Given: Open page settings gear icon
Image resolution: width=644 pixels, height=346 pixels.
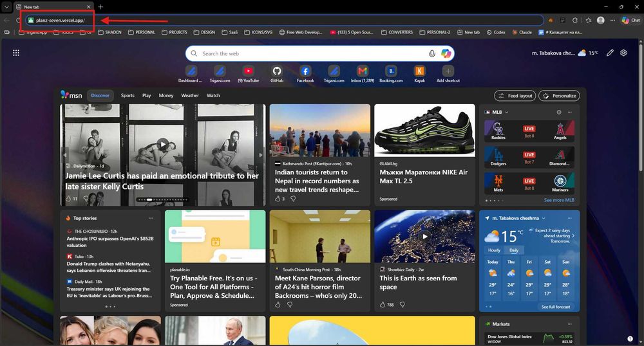Looking at the screenshot, I should [623, 53].
